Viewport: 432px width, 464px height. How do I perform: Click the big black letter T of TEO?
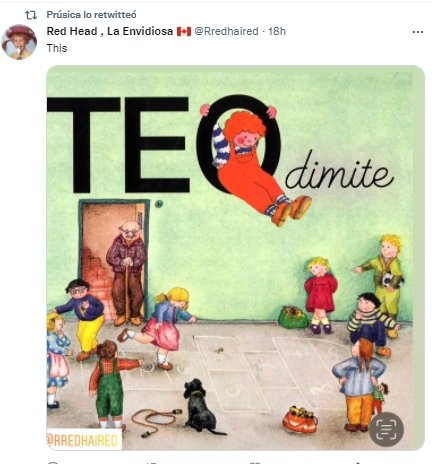(83, 145)
